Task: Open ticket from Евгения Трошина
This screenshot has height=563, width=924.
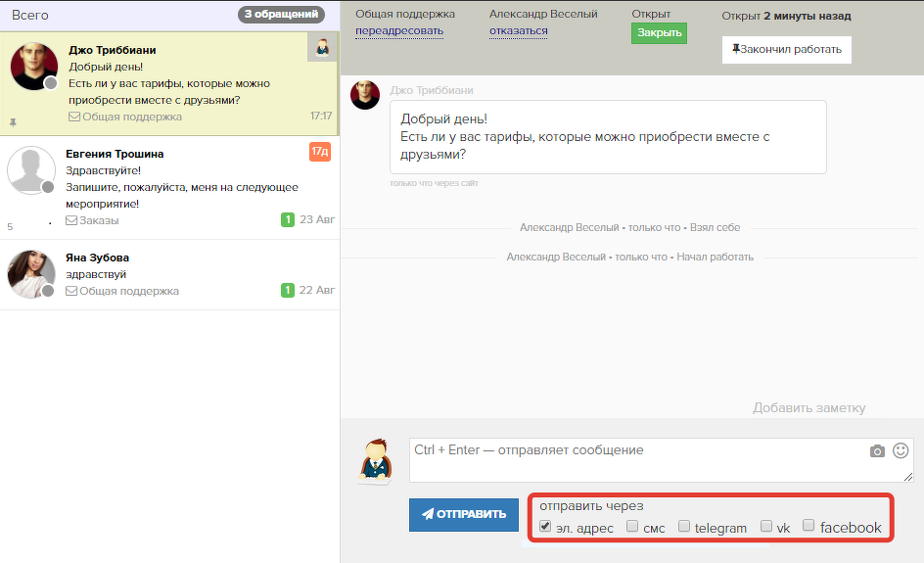Action: pyautogui.click(x=169, y=187)
